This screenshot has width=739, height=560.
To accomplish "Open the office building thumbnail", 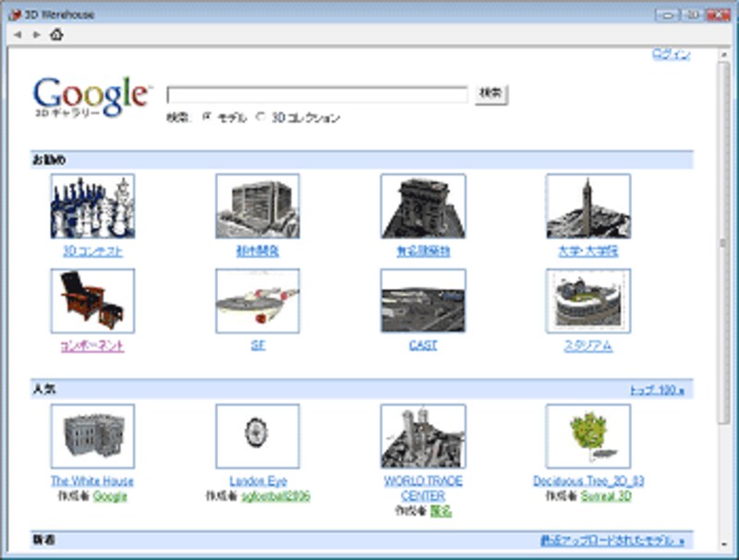I will (258, 206).
